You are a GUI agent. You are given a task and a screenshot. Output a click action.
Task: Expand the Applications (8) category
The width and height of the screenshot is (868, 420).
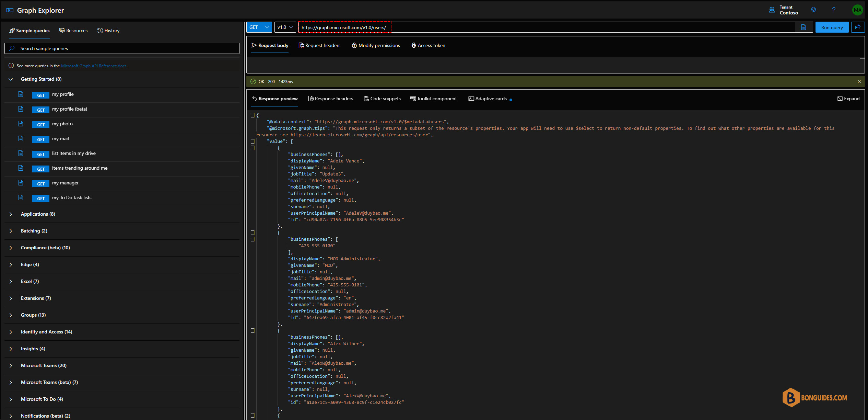11,214
